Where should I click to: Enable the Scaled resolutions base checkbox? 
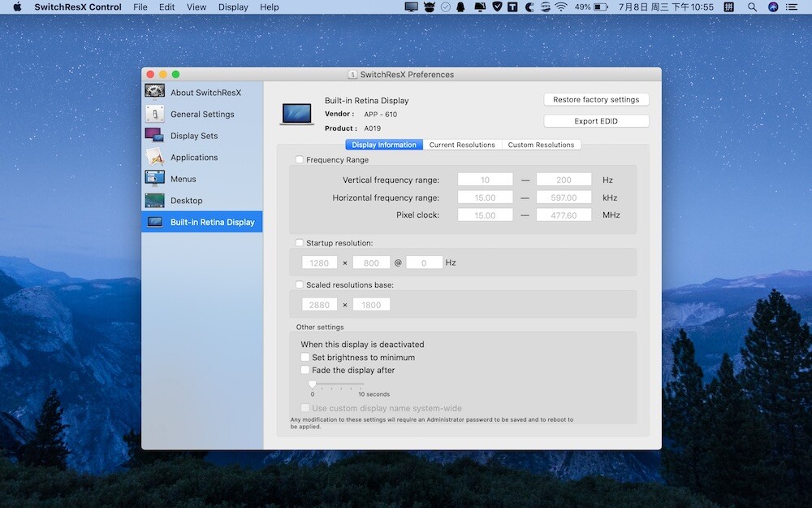click(300, 284)
